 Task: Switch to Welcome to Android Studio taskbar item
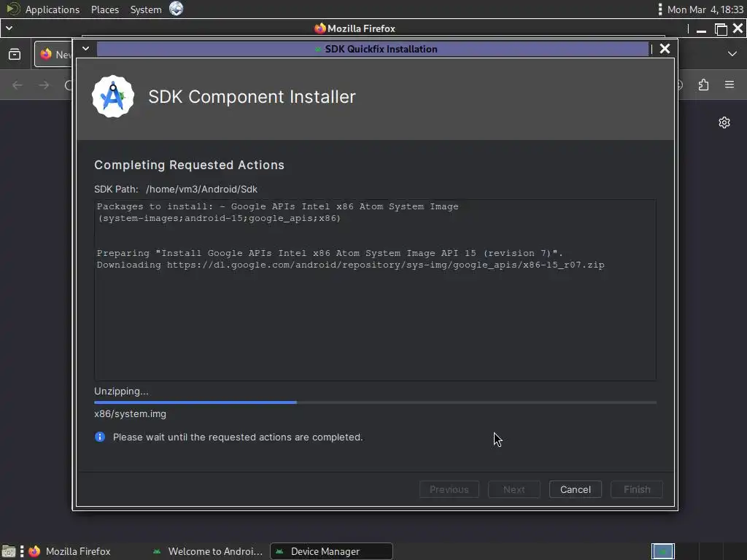click(x=207, y=551)
